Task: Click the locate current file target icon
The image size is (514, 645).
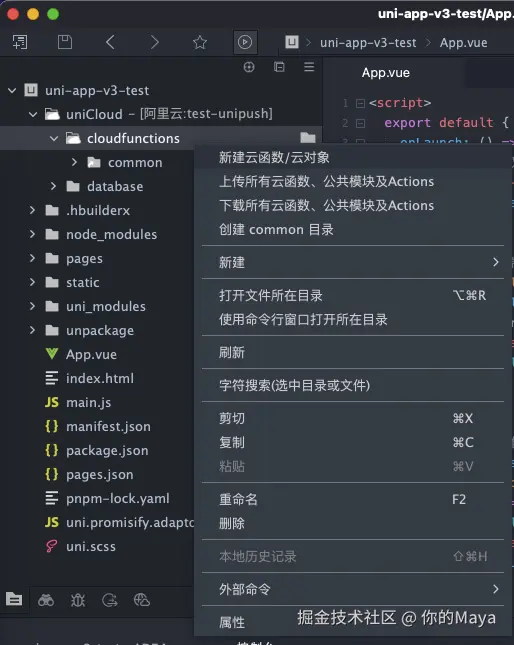Action: point(249,67)
